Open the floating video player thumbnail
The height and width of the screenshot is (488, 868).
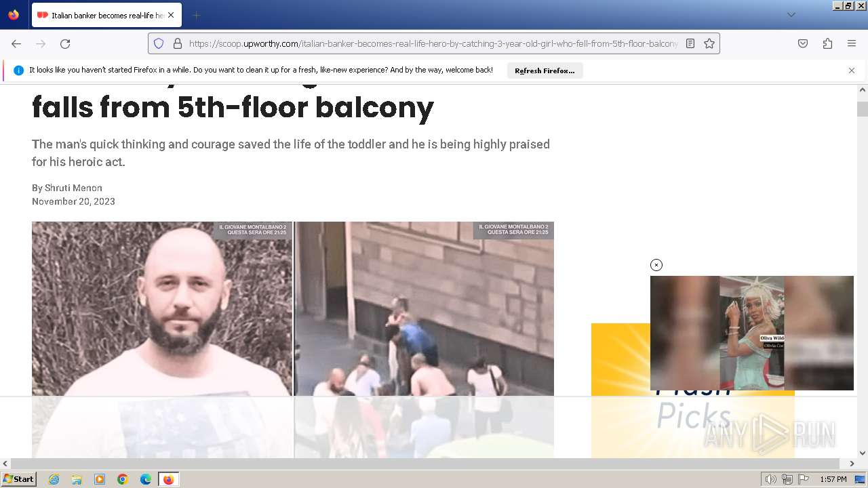pos(752,333)
